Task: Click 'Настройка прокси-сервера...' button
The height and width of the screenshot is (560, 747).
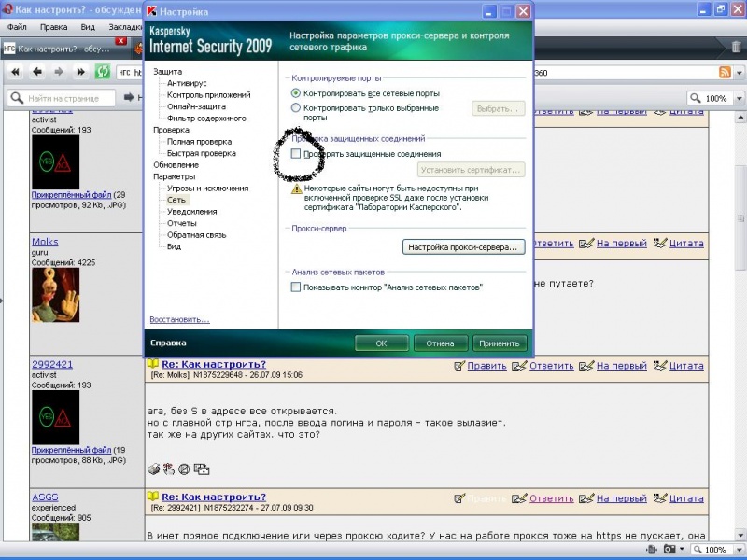Action: point(464,247)
